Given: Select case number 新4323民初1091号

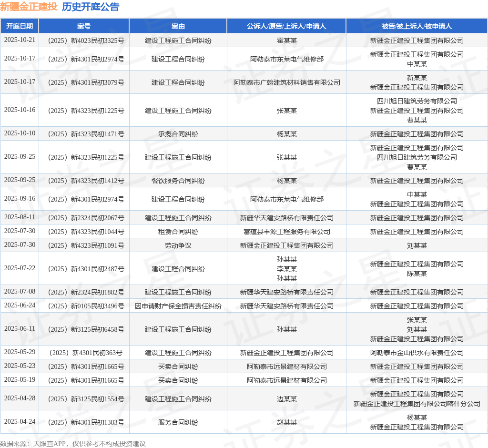Looking at the screenshot, I should click(x=86, y=245).
